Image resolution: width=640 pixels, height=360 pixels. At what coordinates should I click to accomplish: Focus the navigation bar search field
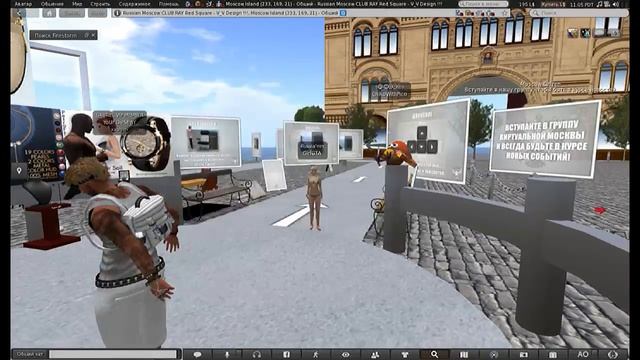(x=579, y=13)
